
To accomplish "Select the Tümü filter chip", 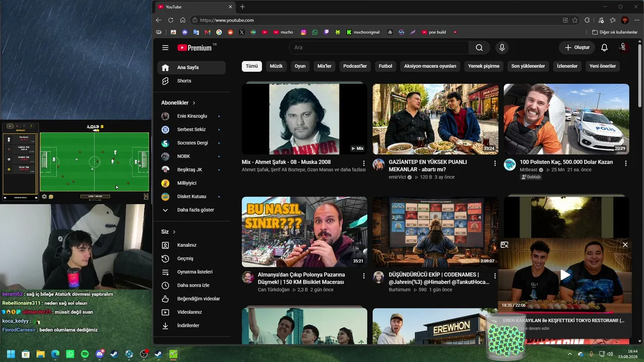I will pyautogui.click(x=252, y=66).
